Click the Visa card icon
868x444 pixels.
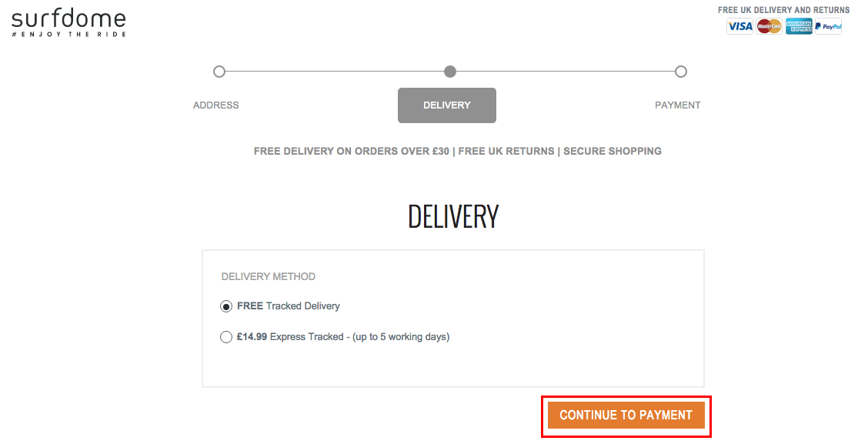tap(739, 26)
